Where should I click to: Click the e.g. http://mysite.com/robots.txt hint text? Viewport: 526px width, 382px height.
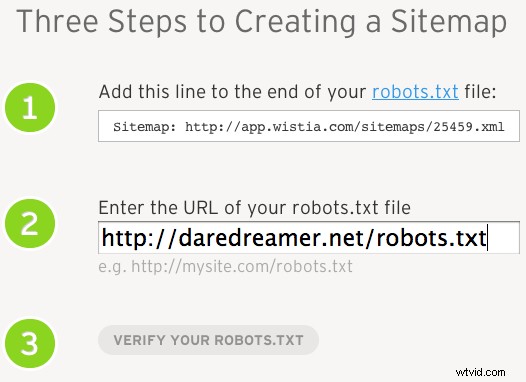point(225,267)
